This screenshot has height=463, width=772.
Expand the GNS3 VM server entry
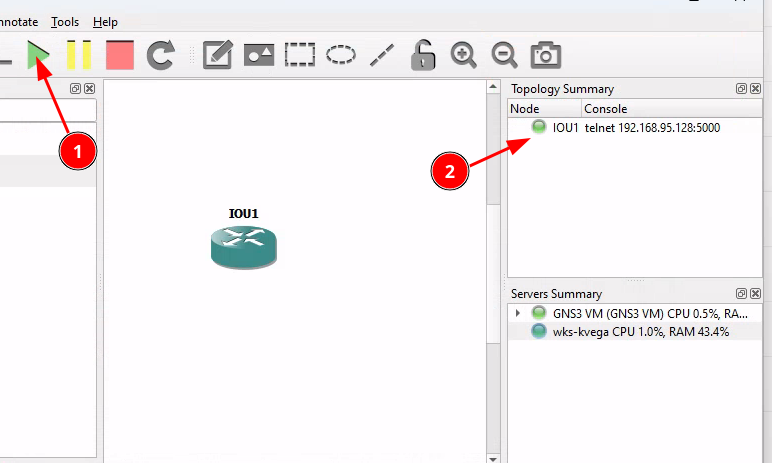517,313
